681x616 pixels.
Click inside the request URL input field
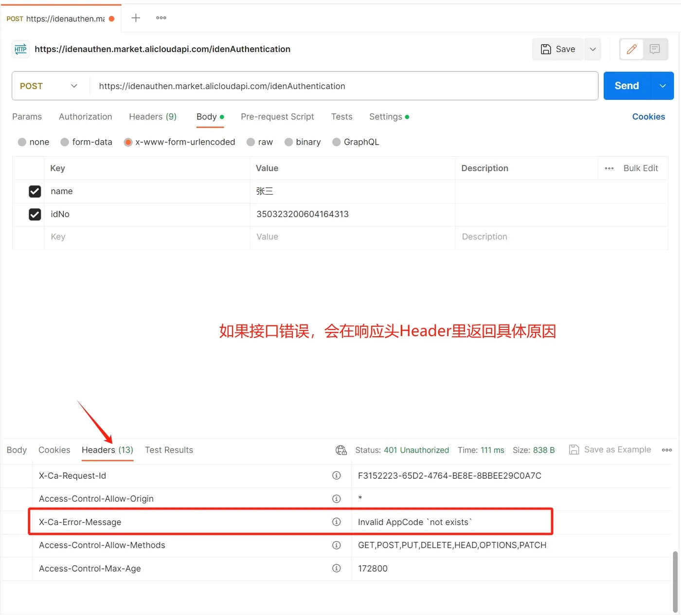[340, 86]
